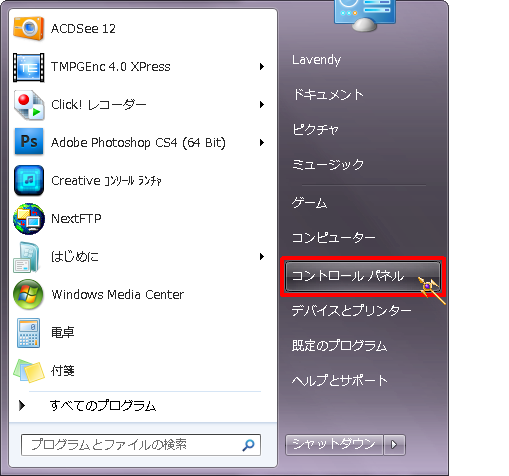Launch Adobe Photoshop CS4 Ps icon
Viewport: 509px width, 476px height.
coord(29,142)
